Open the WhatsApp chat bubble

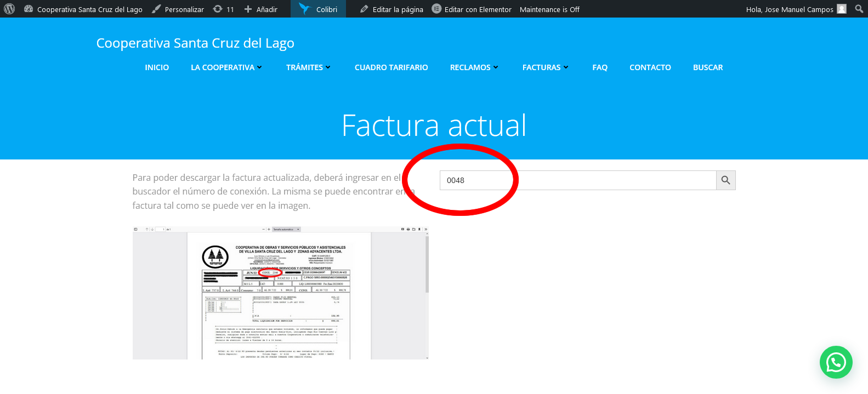[836, 362]
